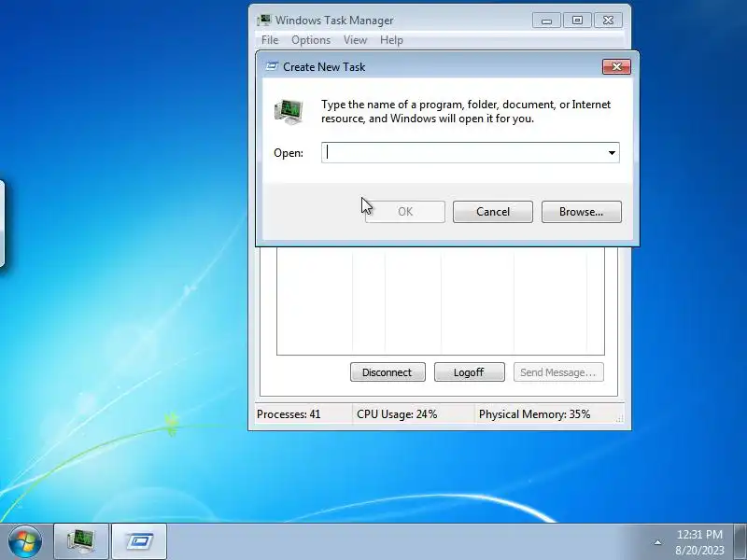Screen dimensions: 747x560
Task: Click the computer monitor icon in dialog
Action: pyautogui.click(x=289, y=112)
